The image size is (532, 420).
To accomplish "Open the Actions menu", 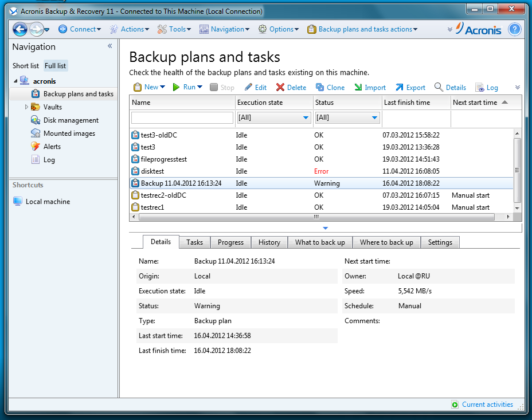I will [129, 29].
